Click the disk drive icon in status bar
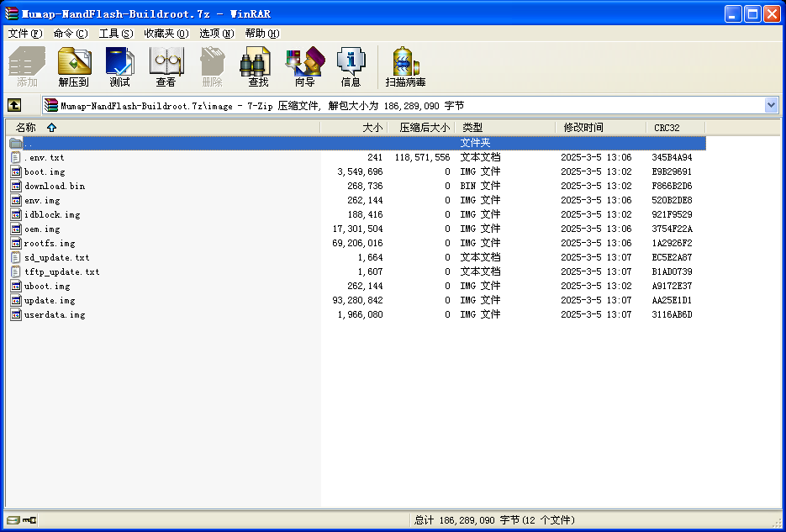 click(13, 520)
